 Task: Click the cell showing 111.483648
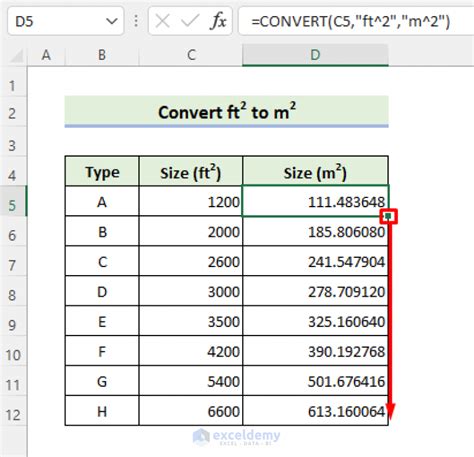pyautogui.click(x=315, y=201)
